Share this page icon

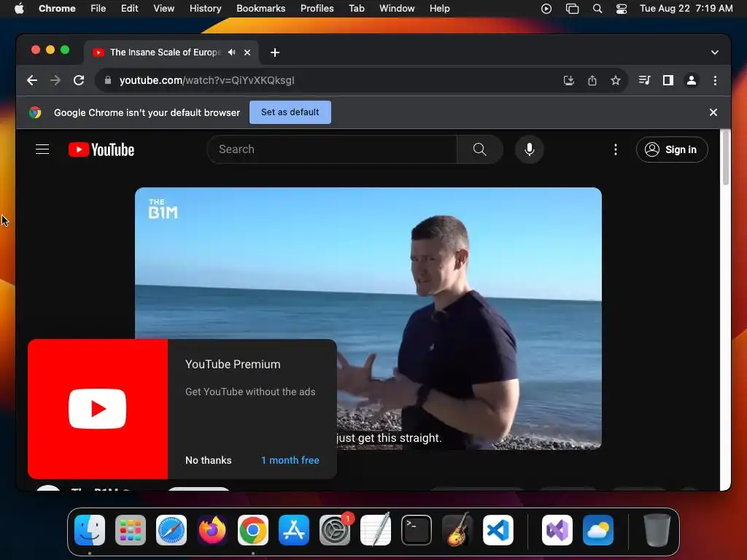[x=592, y=80]
